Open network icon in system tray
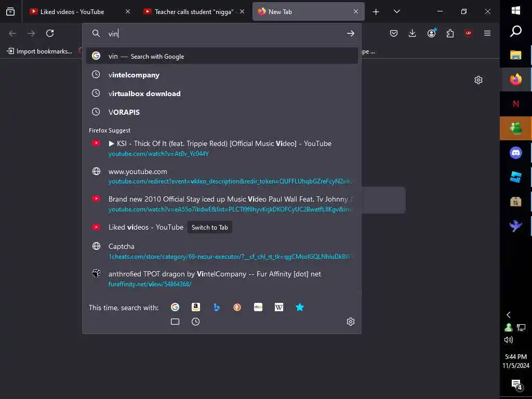532x399 pixels. (521, 327)
